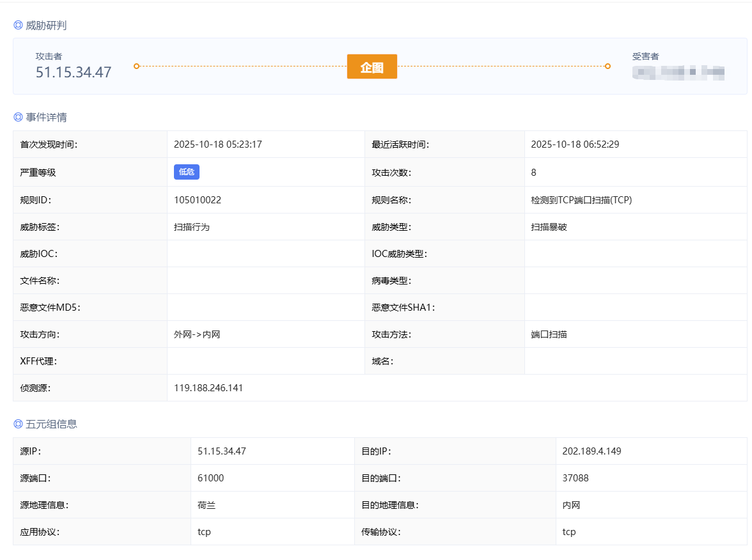
Task: Click the destination port 37088 value
Action: point(576,478)
